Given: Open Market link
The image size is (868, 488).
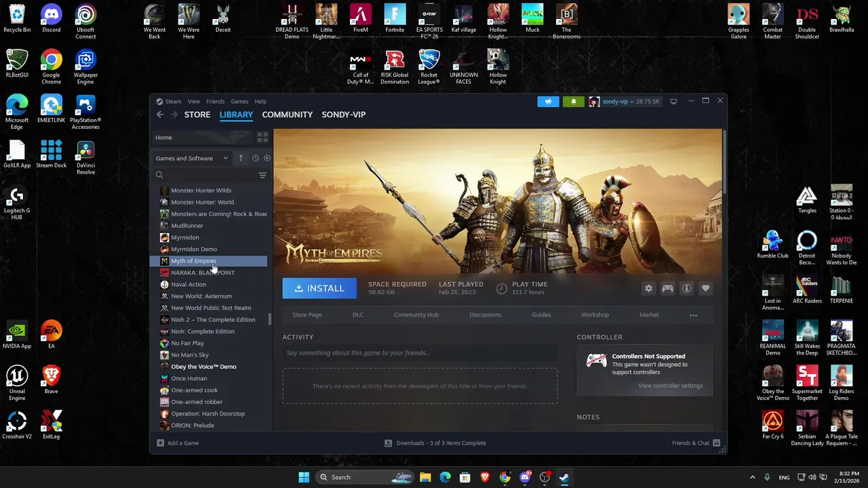Looking at the screenshot, I should [649, 314].
